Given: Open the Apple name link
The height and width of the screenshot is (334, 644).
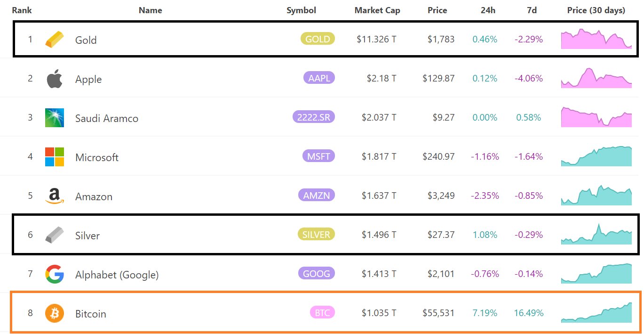Looking at the screenshot, I should click(88, 79).
